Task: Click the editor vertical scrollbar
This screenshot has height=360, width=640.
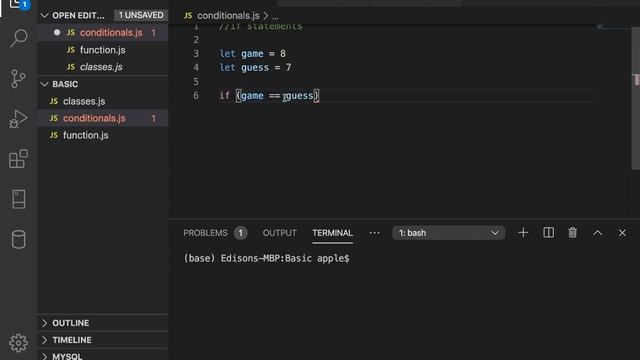Action: coord(636,98)
